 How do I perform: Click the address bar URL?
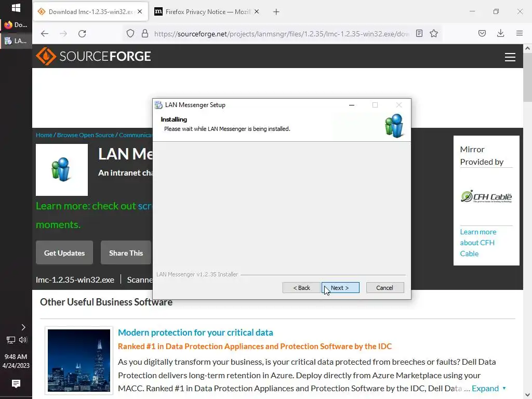click(282, 34)
